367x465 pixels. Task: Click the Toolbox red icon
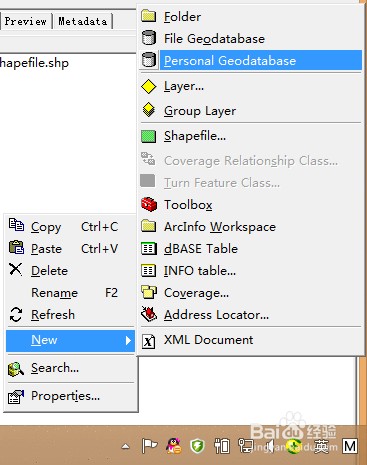(x=149, y=204)
